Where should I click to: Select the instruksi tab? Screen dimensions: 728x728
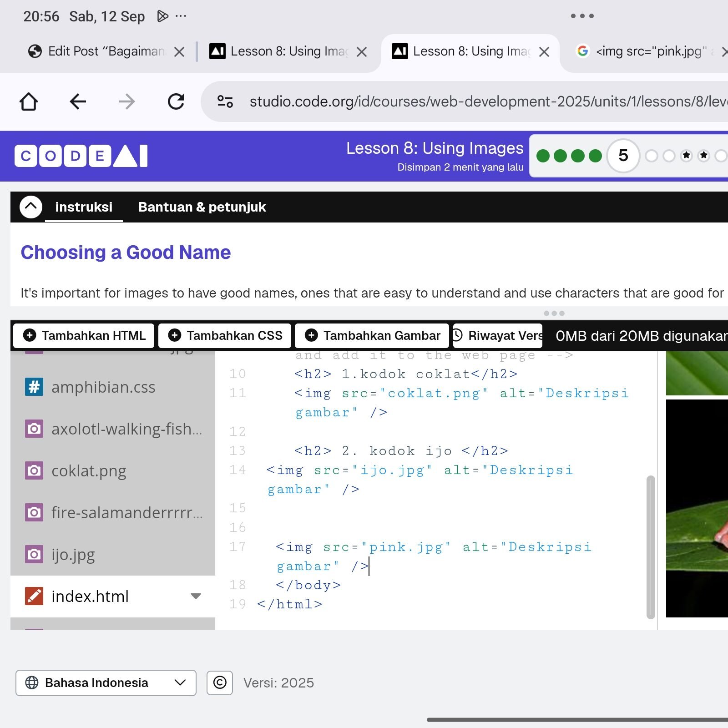click(84, 207)
